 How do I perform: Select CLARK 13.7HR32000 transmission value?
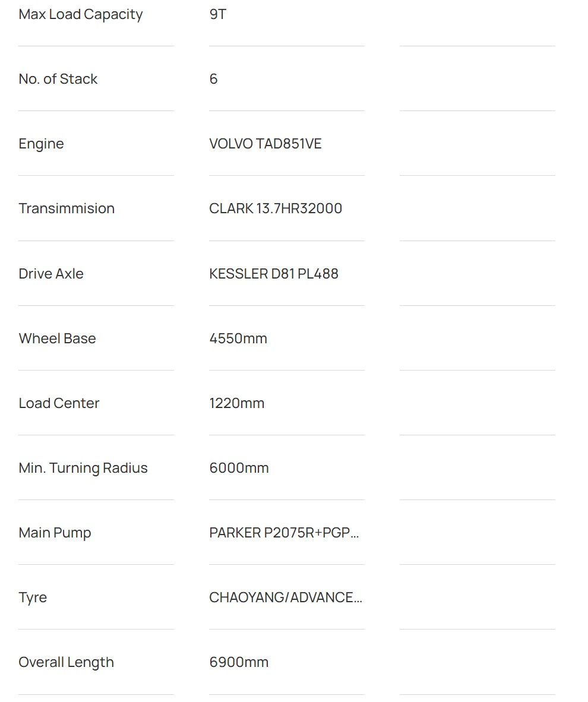[276, 208]
